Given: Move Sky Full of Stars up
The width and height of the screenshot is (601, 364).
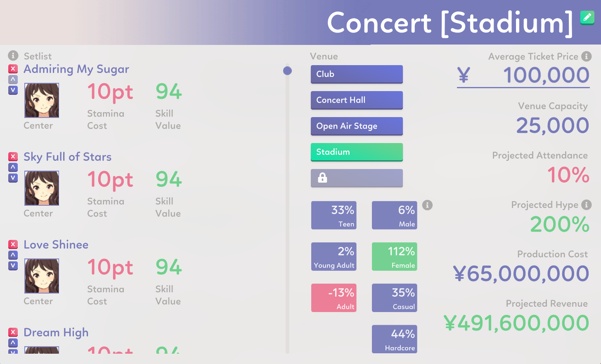Looking at the screenshot, I should (x=13, y=167).
